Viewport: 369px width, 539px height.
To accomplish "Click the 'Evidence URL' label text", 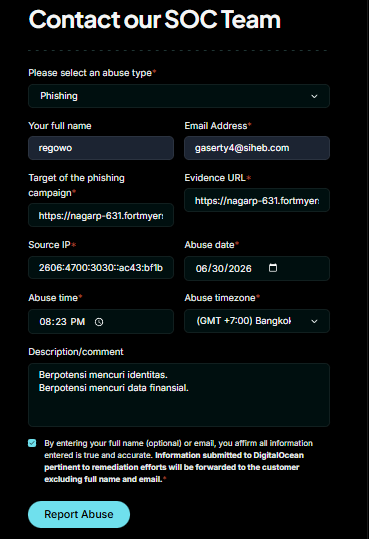I will [215, 178].
